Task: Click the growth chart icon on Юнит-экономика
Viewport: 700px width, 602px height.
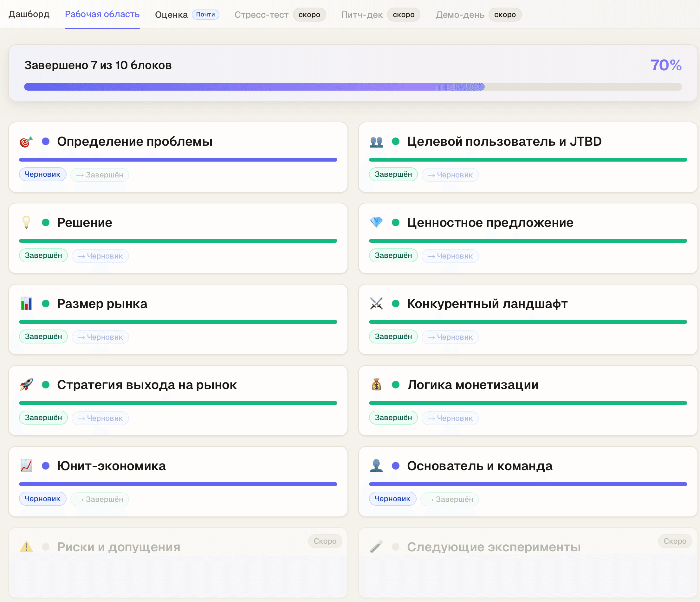Action: [x=26, y=466]
